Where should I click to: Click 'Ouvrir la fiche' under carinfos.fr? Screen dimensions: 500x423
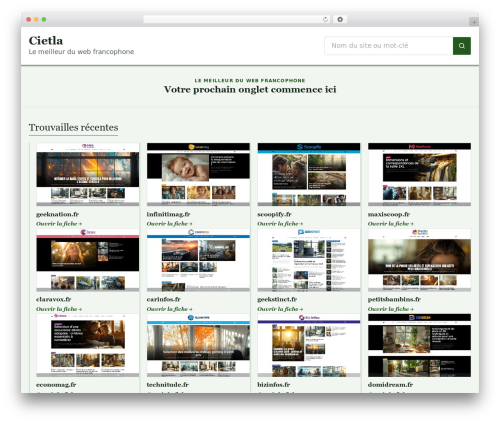click(169, 309)
